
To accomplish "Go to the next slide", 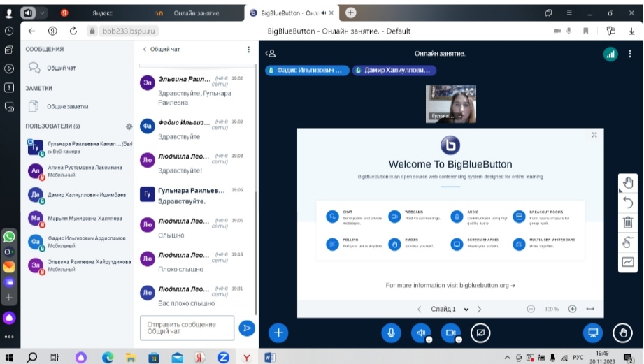I will (479, 309).
